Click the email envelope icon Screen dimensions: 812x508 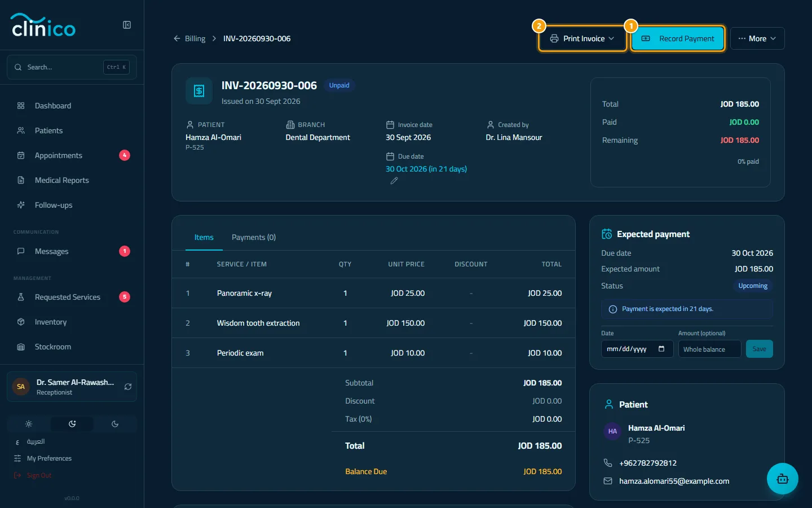click(x=608, y=481)
